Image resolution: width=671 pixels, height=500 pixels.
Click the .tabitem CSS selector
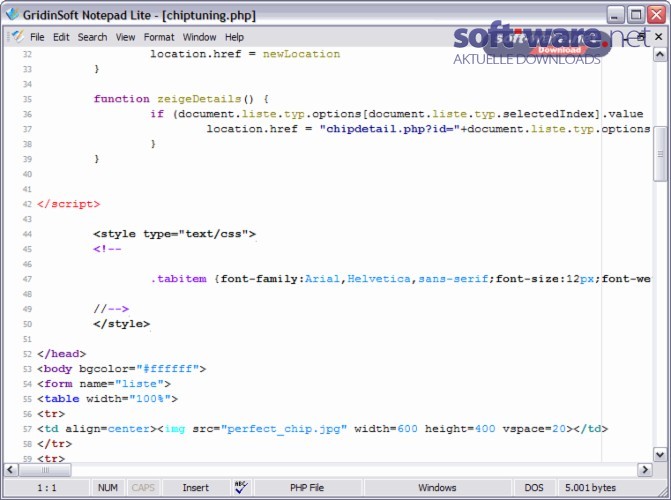tap(178, 279)
